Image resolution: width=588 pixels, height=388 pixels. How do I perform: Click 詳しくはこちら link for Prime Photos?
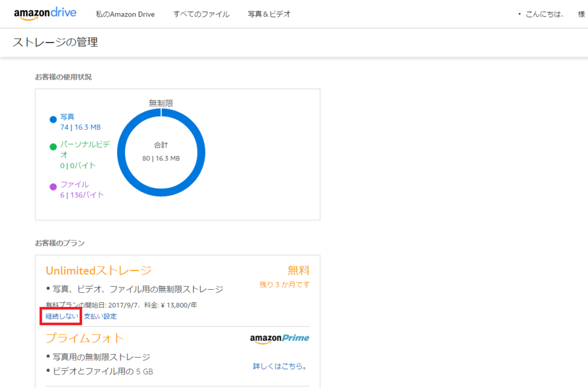280,366
